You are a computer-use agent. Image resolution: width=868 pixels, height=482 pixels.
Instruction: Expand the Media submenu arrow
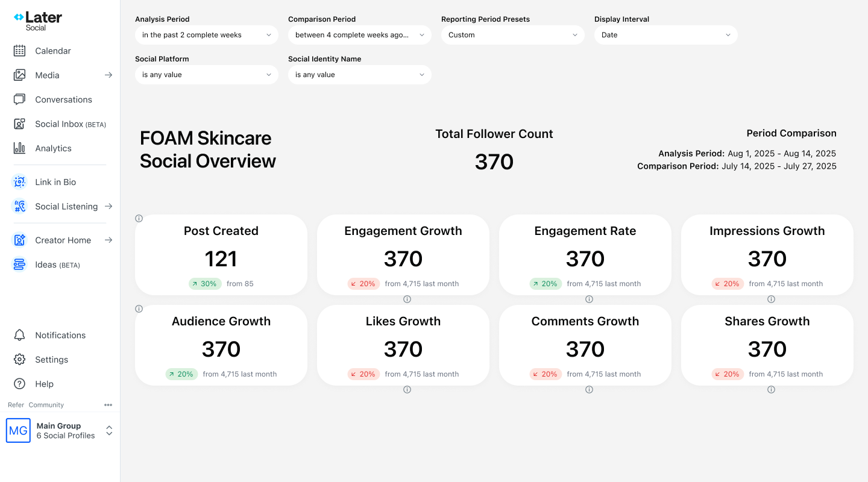[108, 75]
